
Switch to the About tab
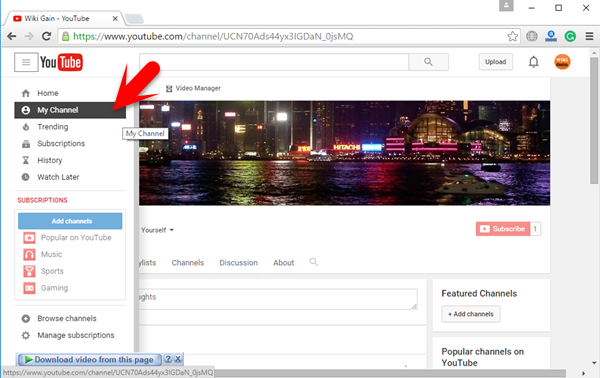coord(284,263)
